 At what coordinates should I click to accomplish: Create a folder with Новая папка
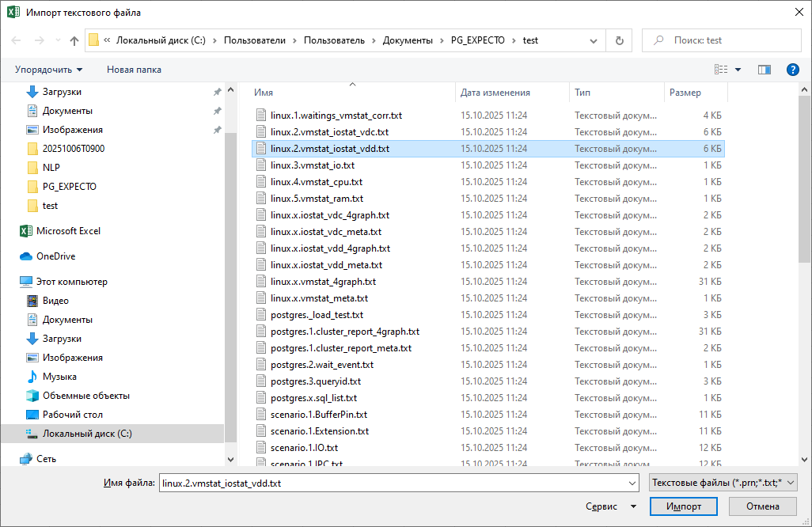(134, 70)
